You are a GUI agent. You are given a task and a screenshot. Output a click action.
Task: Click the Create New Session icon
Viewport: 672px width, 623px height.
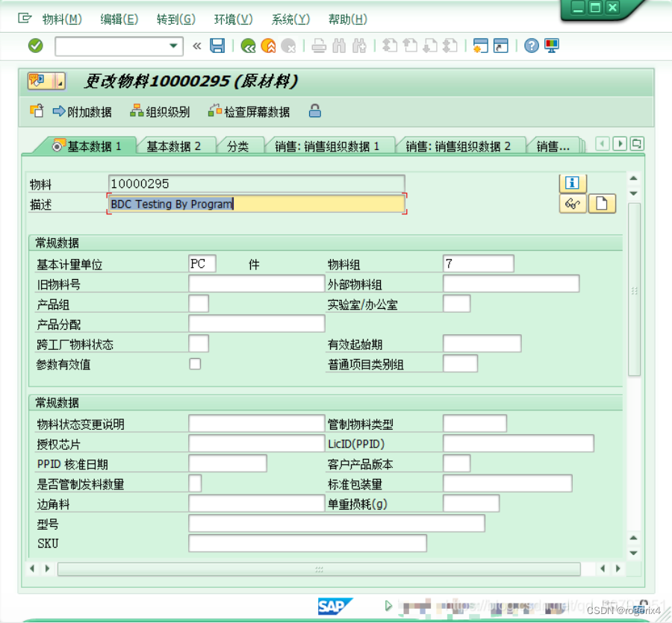(x=480, y=46)
